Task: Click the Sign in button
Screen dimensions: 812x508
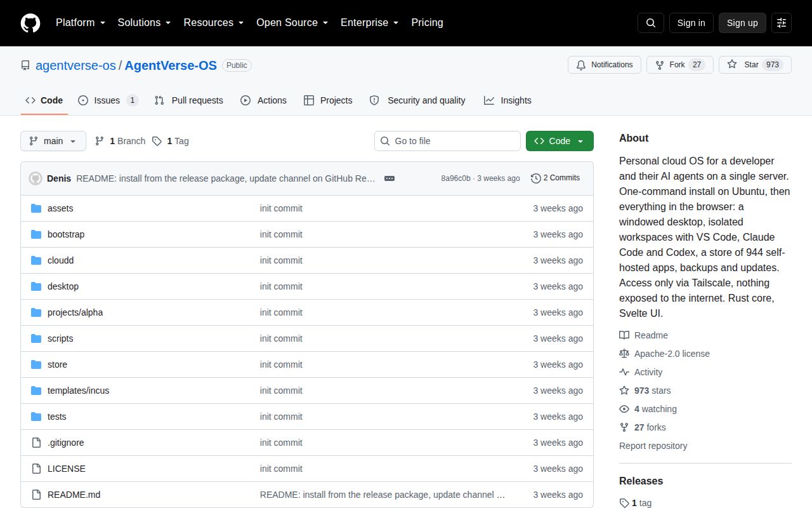Action: pos(691,23)
